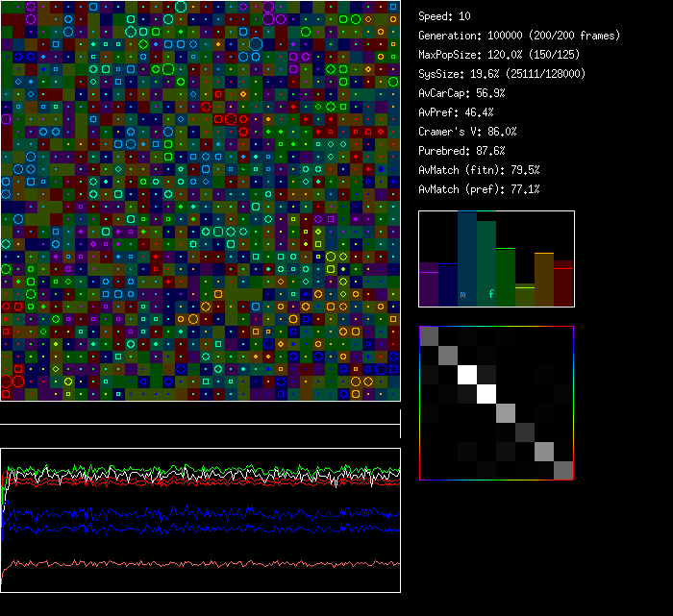Viewport: 673px width, 616px height.
Task: Select the AvCarCap value line
Action: tap(462, 93)
